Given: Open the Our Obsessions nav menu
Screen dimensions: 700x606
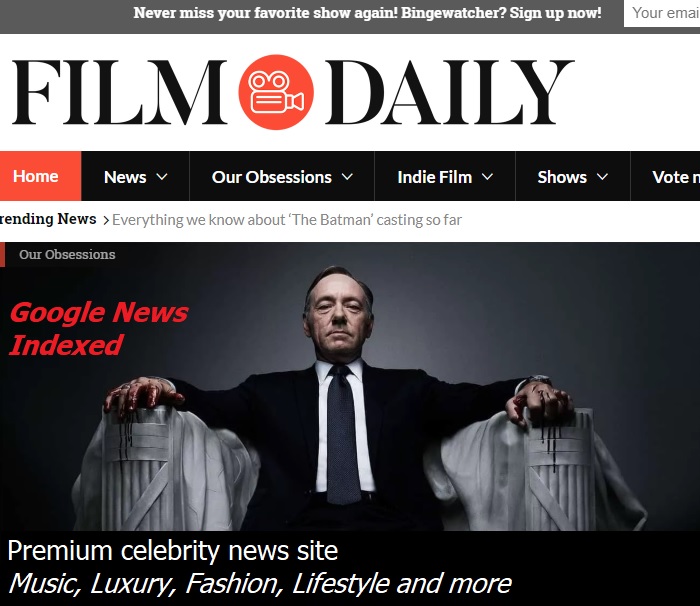Looking at the screenshot, I should click(271, 177).
